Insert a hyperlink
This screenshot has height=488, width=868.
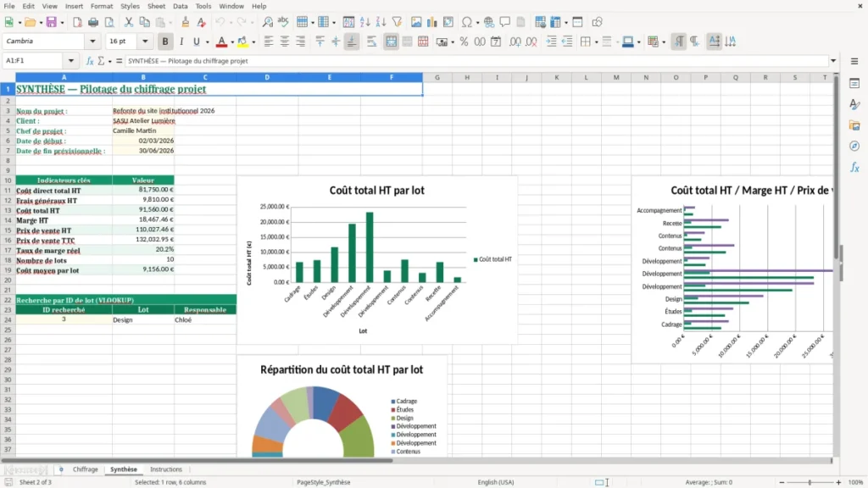pos(489,22)
